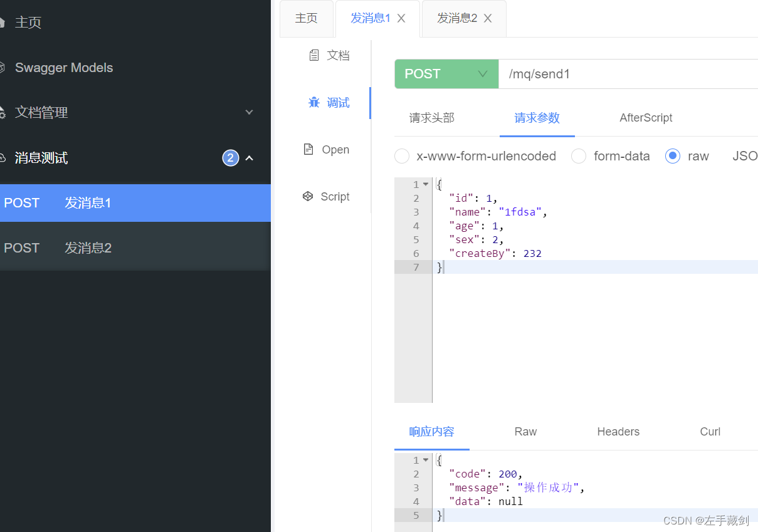Click the 文档管理 sidebar icon
758x532 pixels.
4,111
